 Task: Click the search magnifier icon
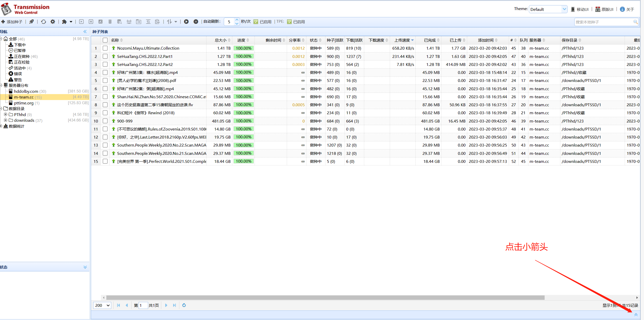pyautogui.click(x=635, y=22)
